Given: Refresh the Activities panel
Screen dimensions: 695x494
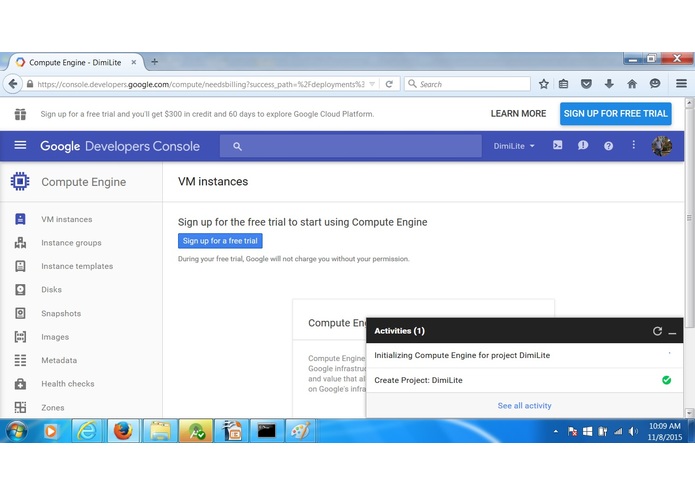Looking at the screenshot, I should coord(657,331).
